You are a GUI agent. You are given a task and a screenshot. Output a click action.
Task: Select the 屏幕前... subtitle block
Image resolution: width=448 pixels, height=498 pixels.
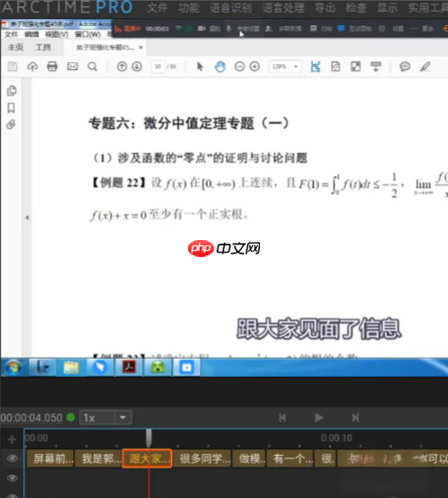50,458
